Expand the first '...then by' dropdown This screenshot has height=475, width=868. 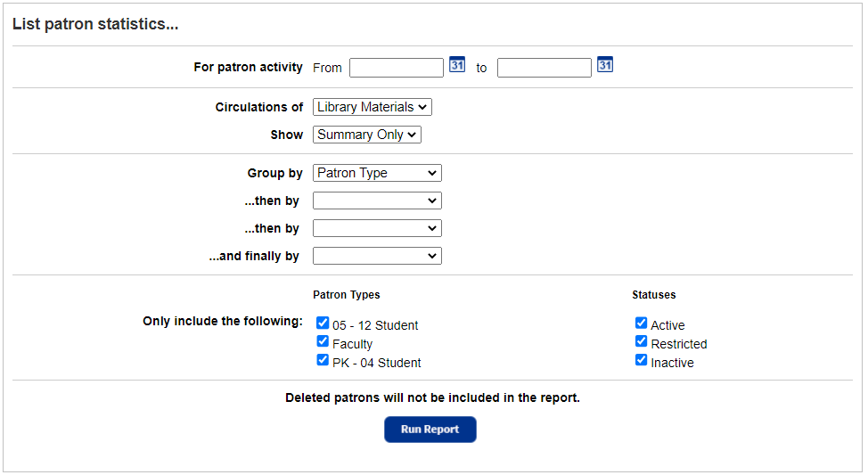click(x=377, y=201)
